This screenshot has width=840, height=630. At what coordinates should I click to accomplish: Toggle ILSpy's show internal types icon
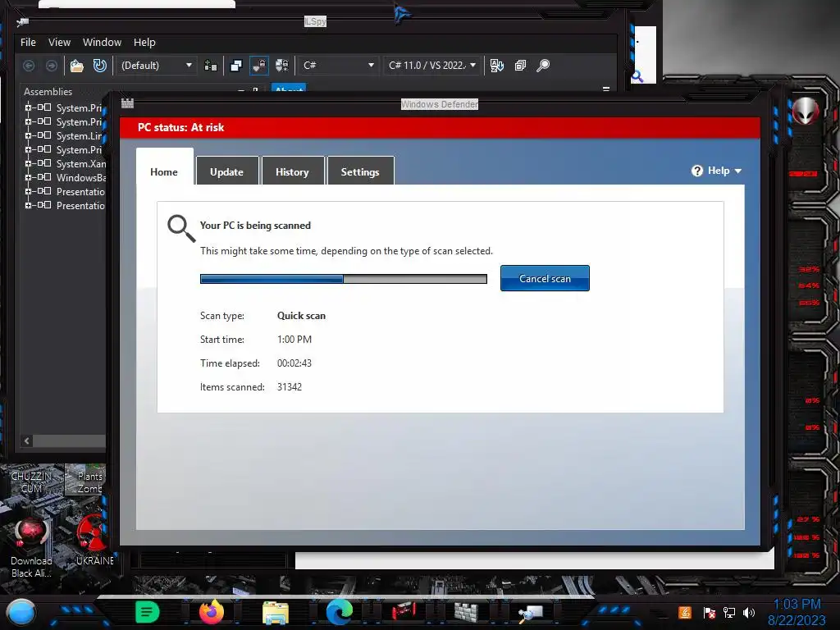(258, 66)
